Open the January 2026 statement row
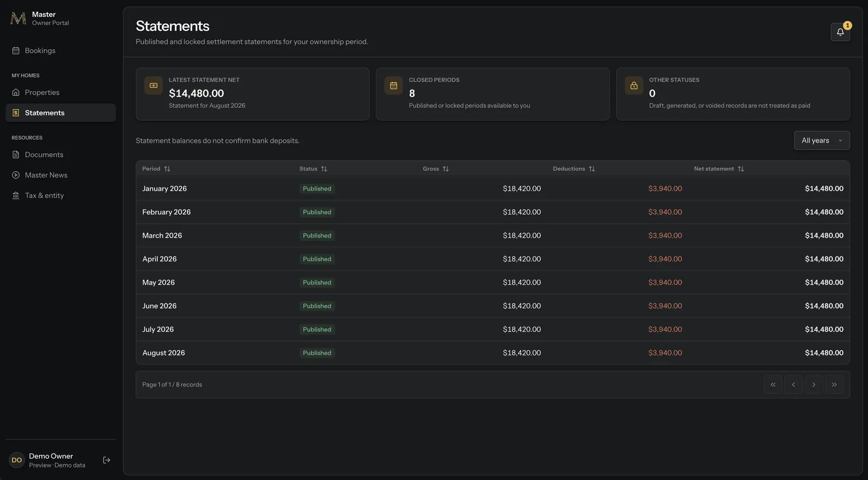The height and width of the screenshot is (480, 868). click(493, 189)
